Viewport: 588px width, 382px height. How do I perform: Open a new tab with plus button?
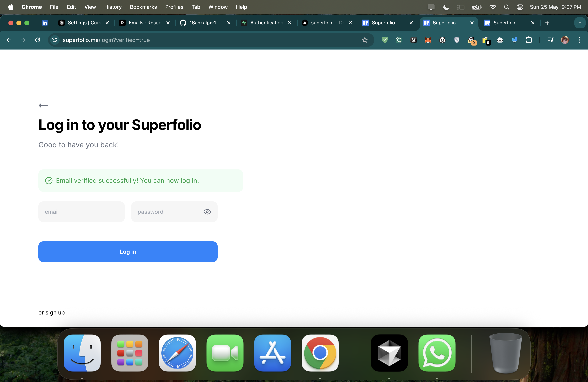click(x=547, y=23)
